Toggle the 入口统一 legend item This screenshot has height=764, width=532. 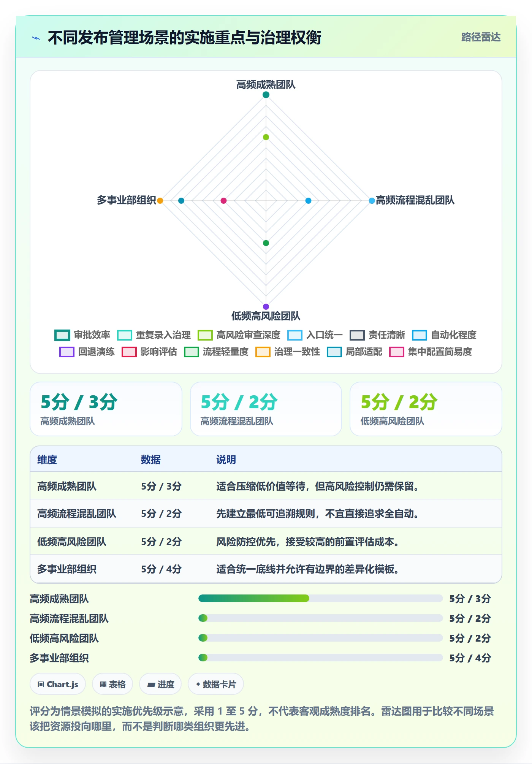[x=315, y=335]
